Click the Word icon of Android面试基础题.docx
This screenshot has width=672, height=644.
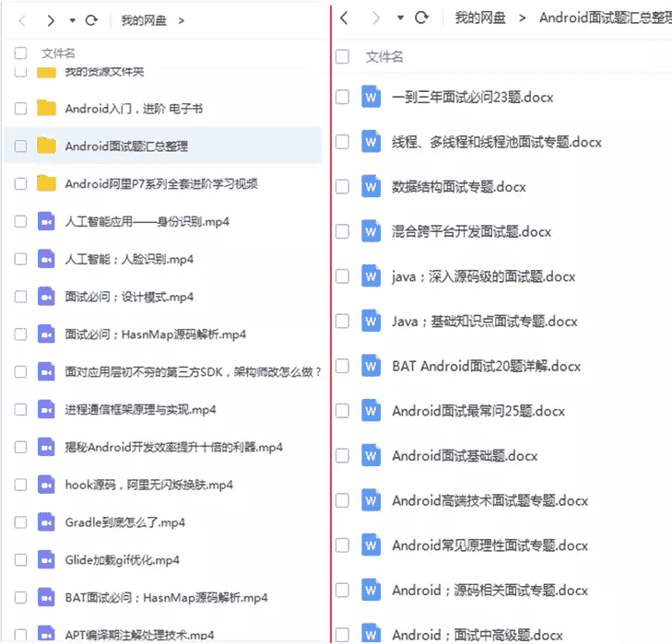(x=371, y=455)
